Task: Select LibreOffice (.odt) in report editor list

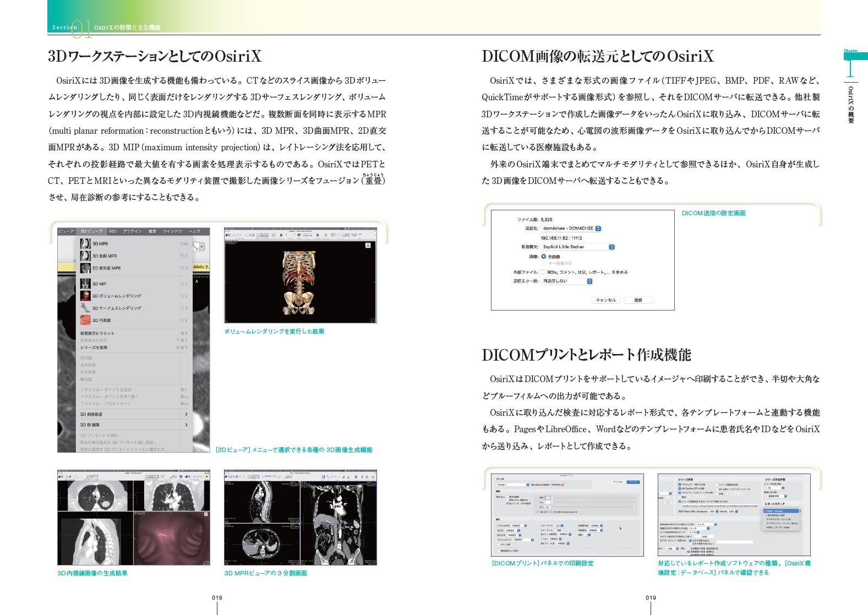Action: (781, 515)
